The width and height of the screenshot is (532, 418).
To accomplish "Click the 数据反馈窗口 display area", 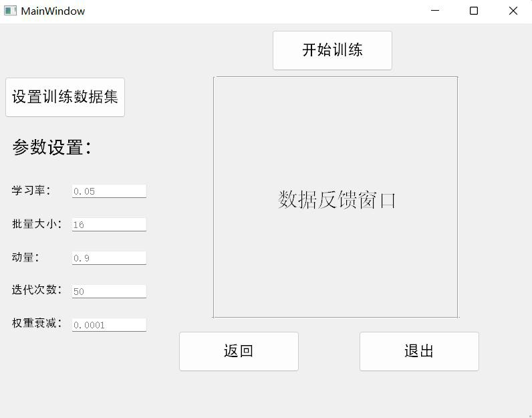I will point(336,197).
